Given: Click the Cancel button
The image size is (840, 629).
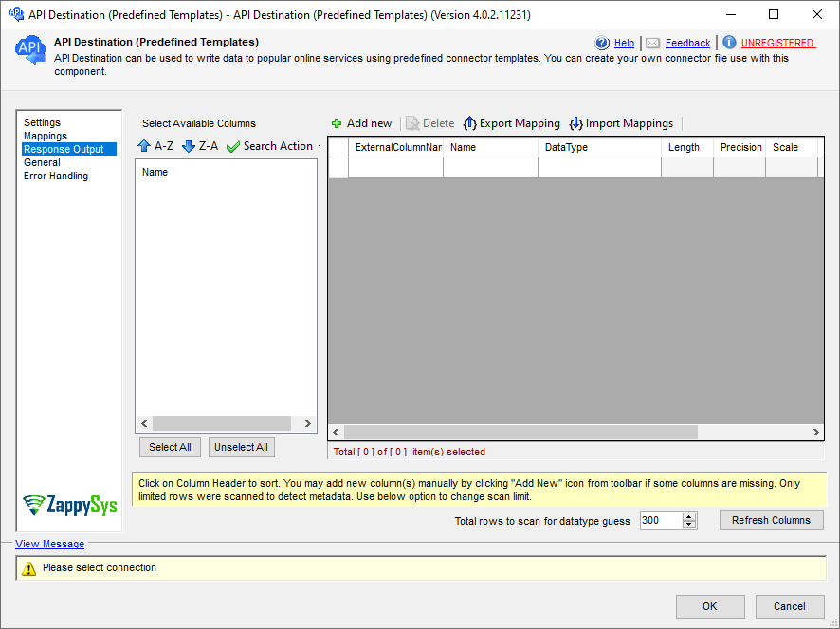Looking at the screenshot, I should pos(789,606).
